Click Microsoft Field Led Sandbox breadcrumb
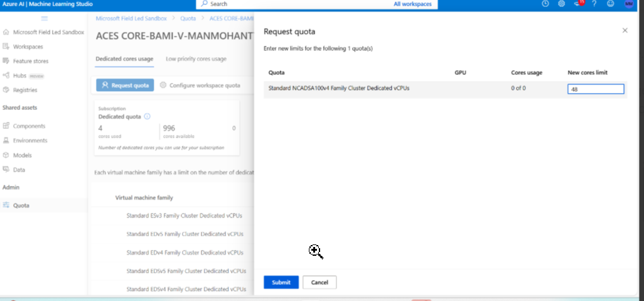Screen dimensions: 644x301 coord(131,18)
